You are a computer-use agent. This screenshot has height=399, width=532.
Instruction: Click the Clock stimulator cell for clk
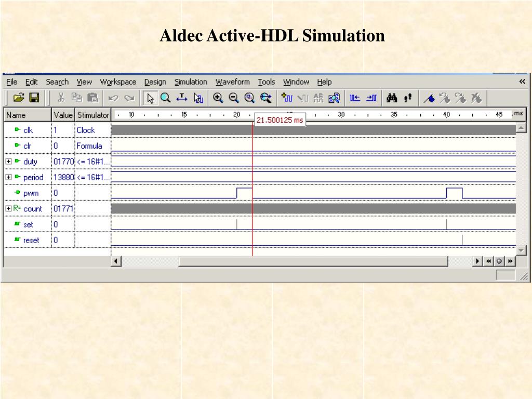(x=92, y=130)
